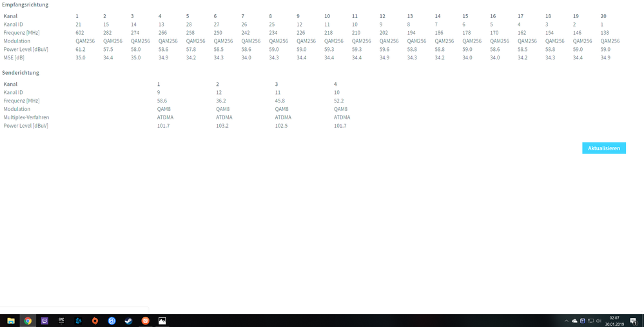Viewport: 644px width, 327px height.
Task: Open the Action Center notifications icon
Action: pos(633,321)
